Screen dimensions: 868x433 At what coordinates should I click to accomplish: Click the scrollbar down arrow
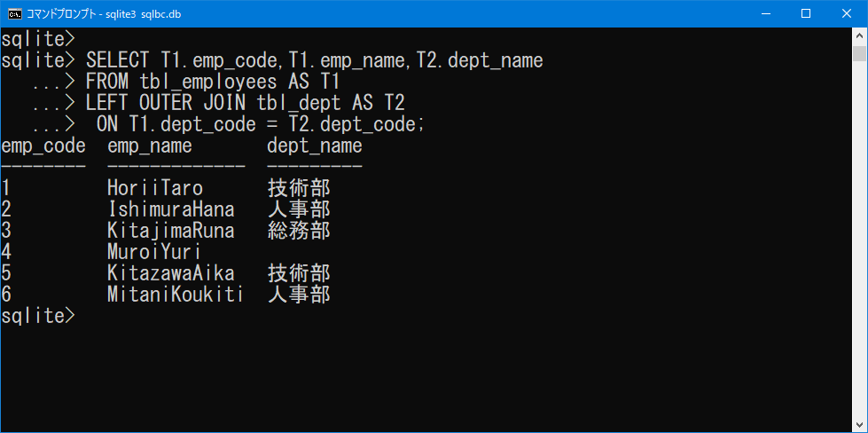(859, 425)
